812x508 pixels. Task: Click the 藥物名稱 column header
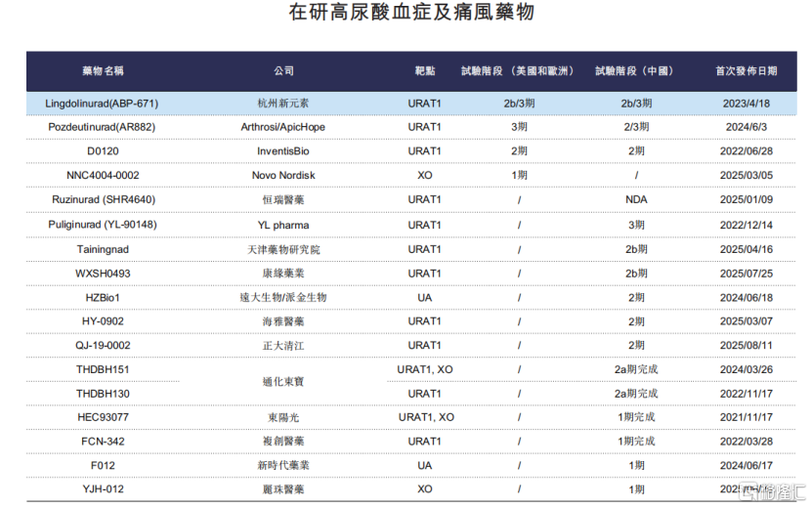pyautogui.click(x=103, y=71)
